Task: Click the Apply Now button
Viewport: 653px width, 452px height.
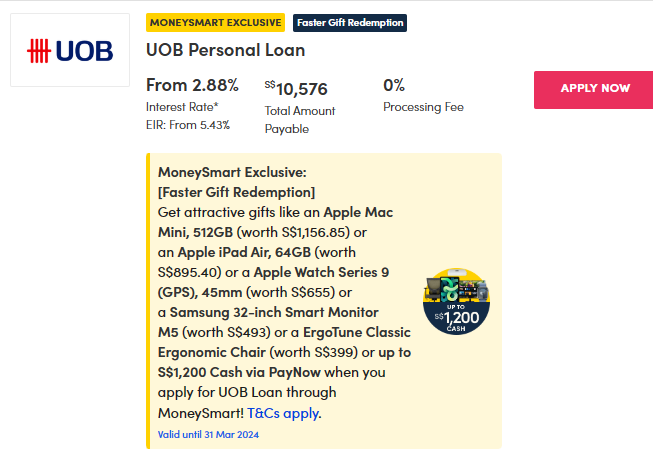Action: 595,88
